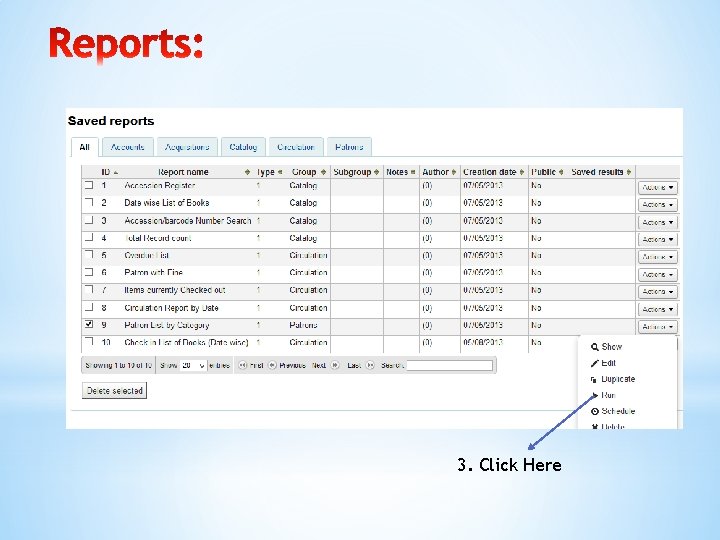Uncheck Patron List by Category checkbox

point(89,324)
